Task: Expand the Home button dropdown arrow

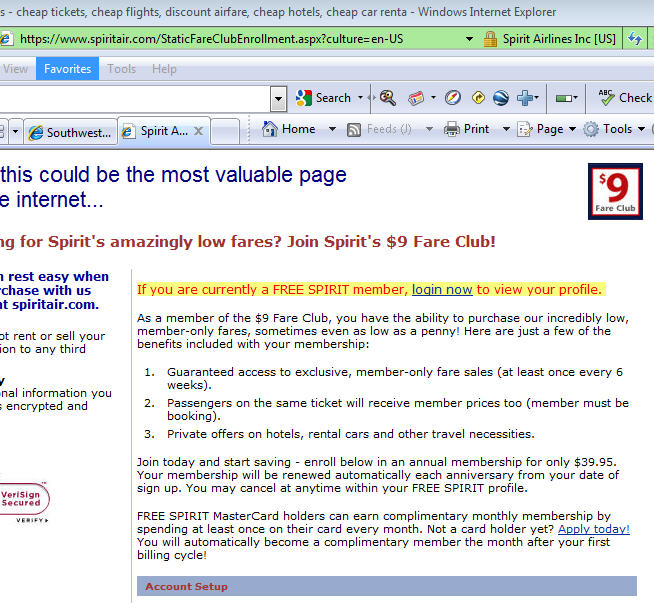Action: coord(332,129)
